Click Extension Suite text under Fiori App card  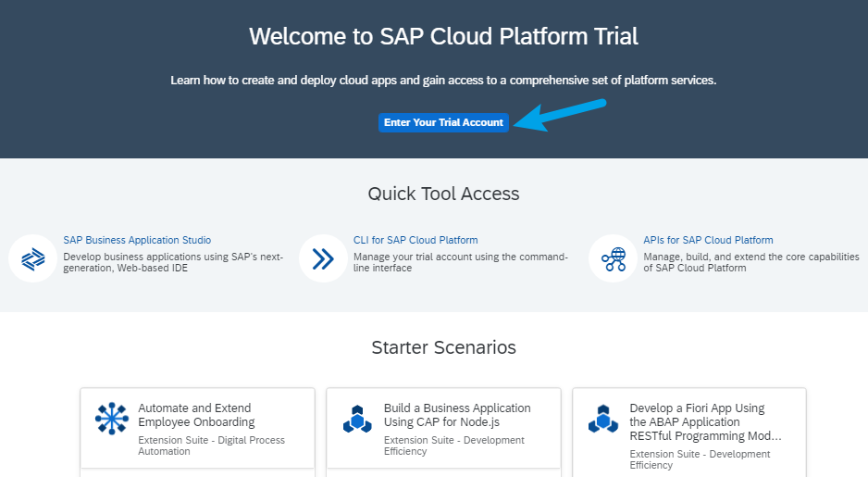tap(700, 459)
